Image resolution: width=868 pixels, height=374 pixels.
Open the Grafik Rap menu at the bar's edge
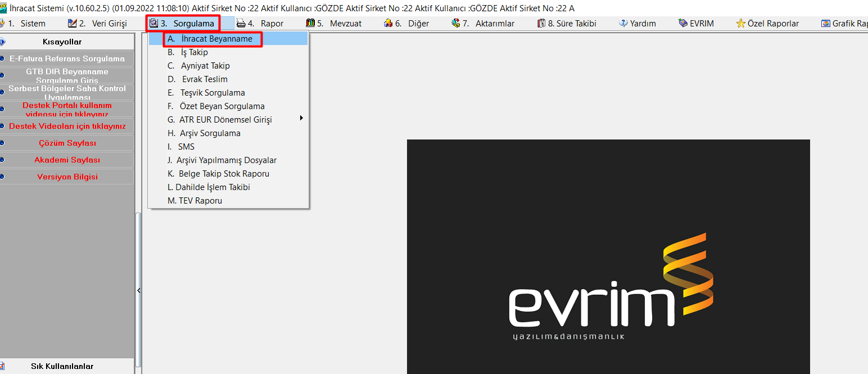click(x=844, y=24)
